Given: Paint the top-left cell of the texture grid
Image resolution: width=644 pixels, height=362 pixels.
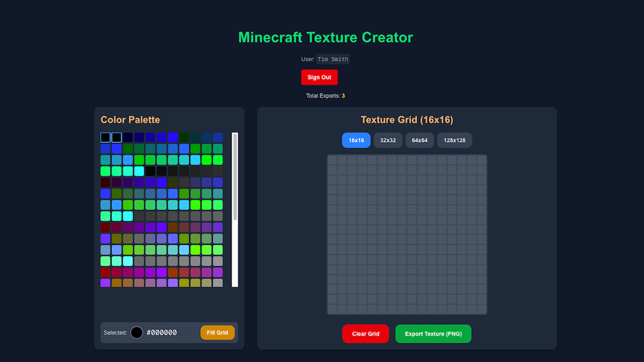Looking at the screenshot, I should [332, 160].
